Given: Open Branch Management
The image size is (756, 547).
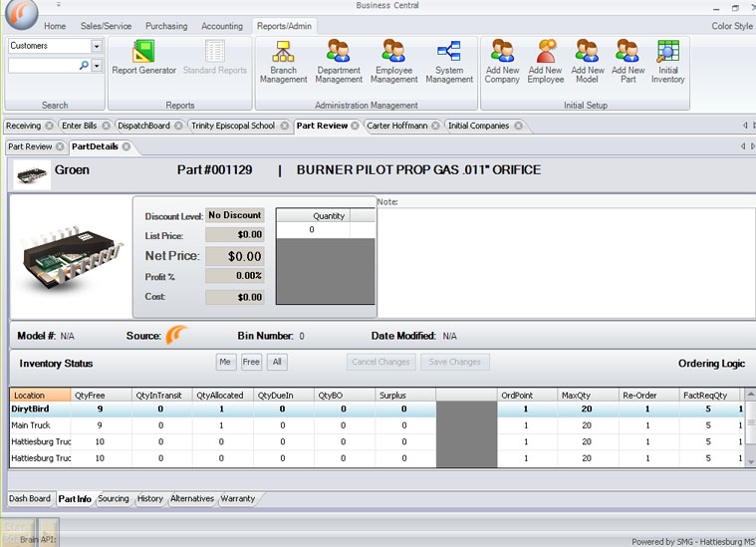Looking at the screenshot, I should [x=283, y=62].
